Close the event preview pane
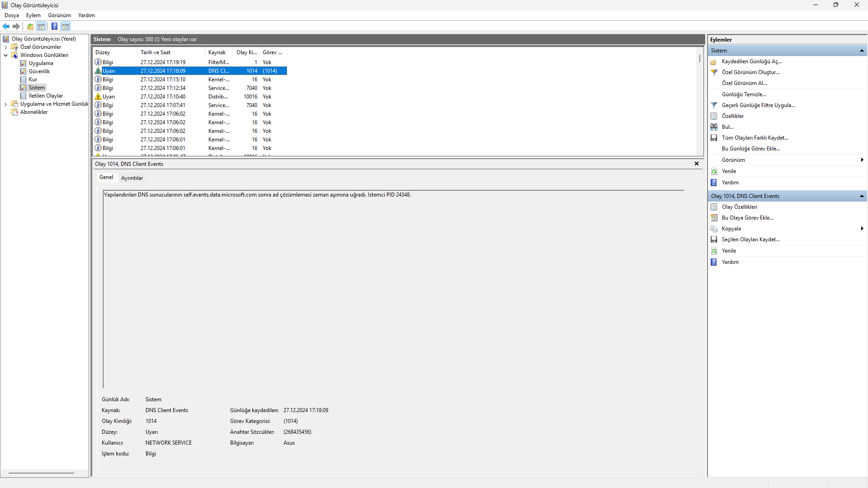Image resolution: width=868 pixels, height=488 pixels. pyautogui.click(x=697, y=164)
